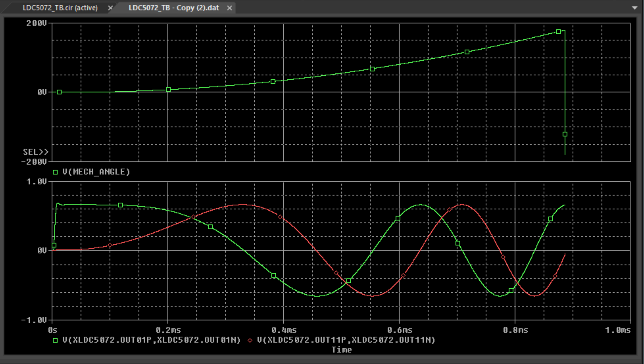Close the LDC5072_TB.cir tab

[x=110, y=8]
